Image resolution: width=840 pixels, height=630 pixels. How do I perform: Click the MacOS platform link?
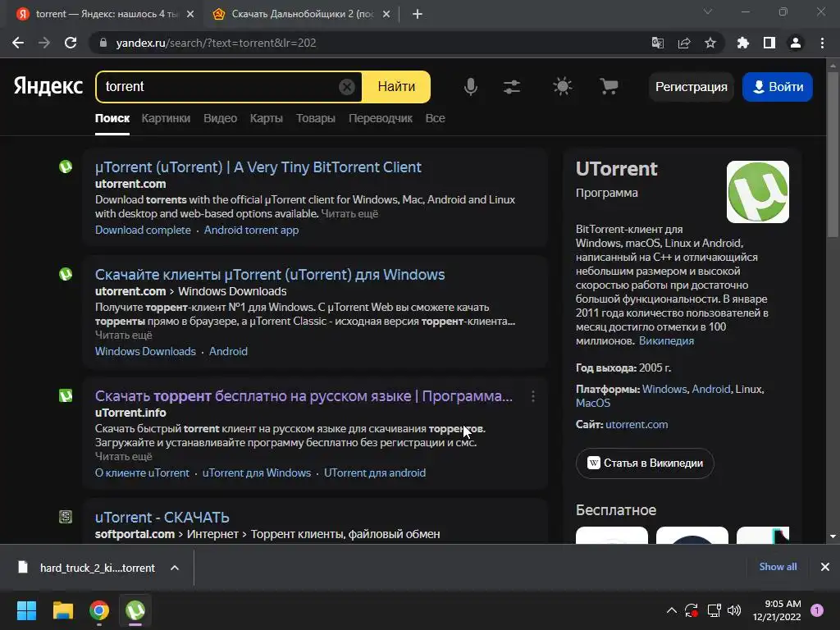[593, 403]
